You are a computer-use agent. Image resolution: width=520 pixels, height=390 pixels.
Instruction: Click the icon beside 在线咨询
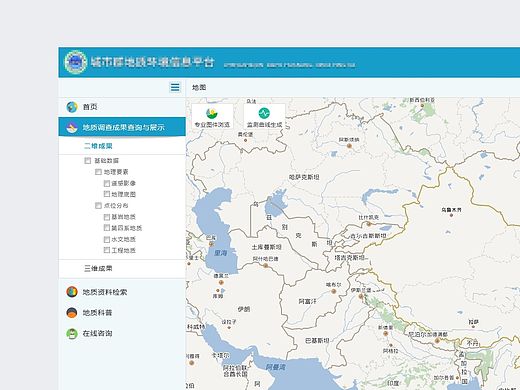tap(72, 333)
